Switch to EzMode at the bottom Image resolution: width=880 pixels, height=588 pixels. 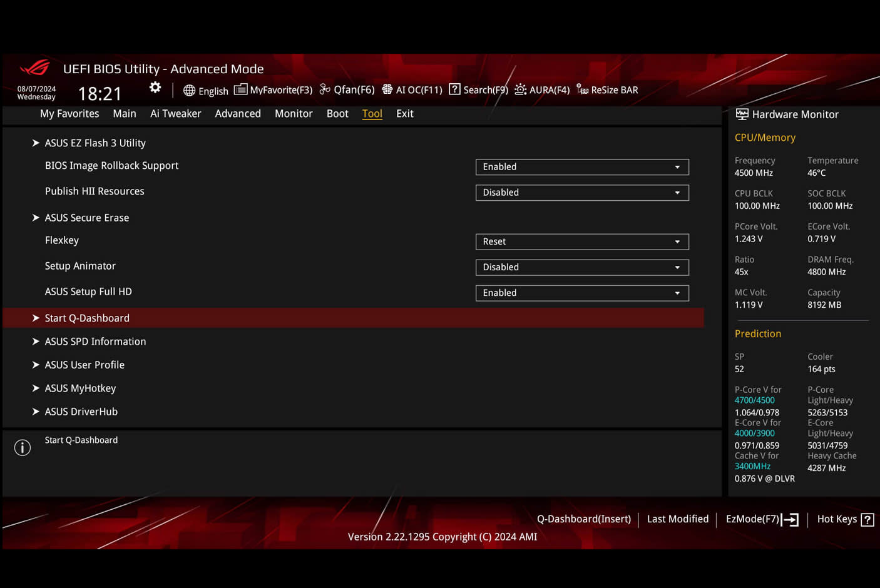click(x=761, y=519)
